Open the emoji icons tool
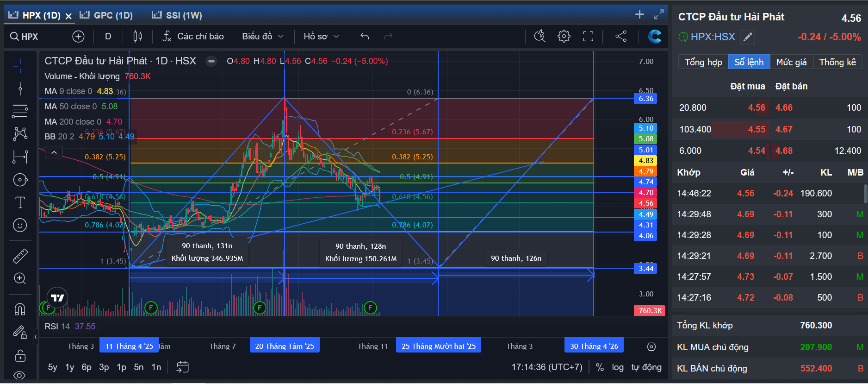868x384 pixels. coord(20,226)
